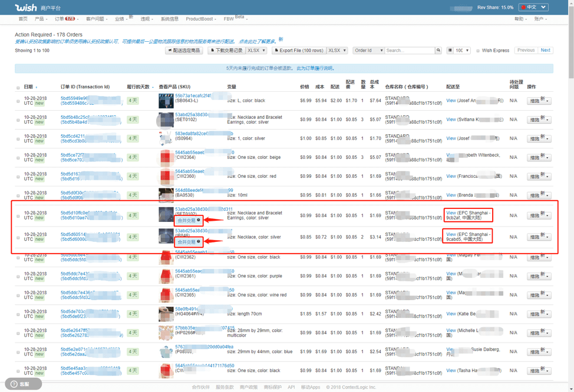Go to 首页 in navigation bar
Screen dimensions: 574x392
click(23, 19)
